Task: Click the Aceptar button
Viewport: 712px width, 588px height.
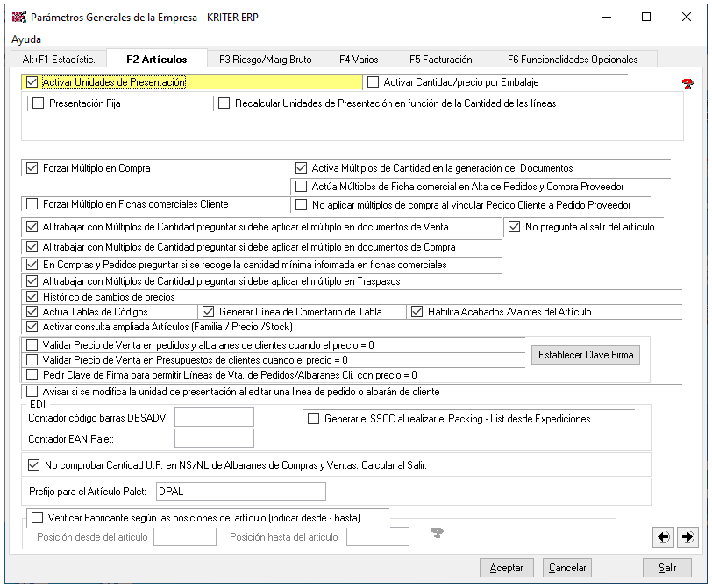Action: click(506, 568)
